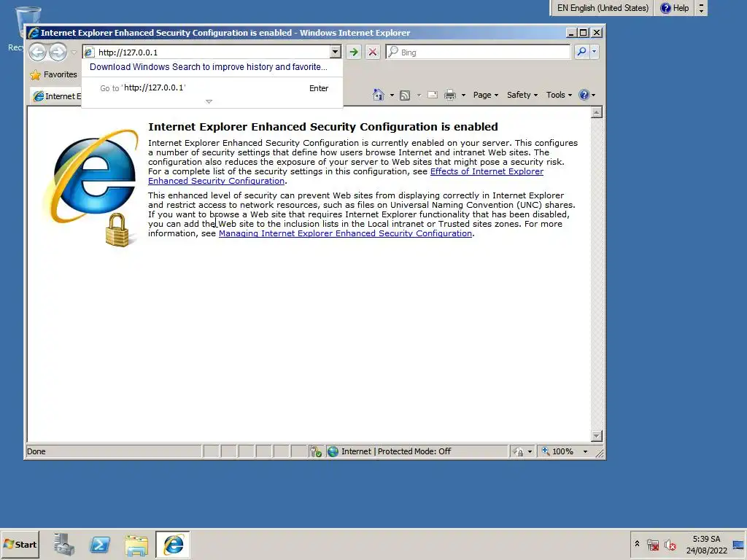Show hidden tray icons arrow
This screenshot has width=747, height=560.
[x=637, y=544]
